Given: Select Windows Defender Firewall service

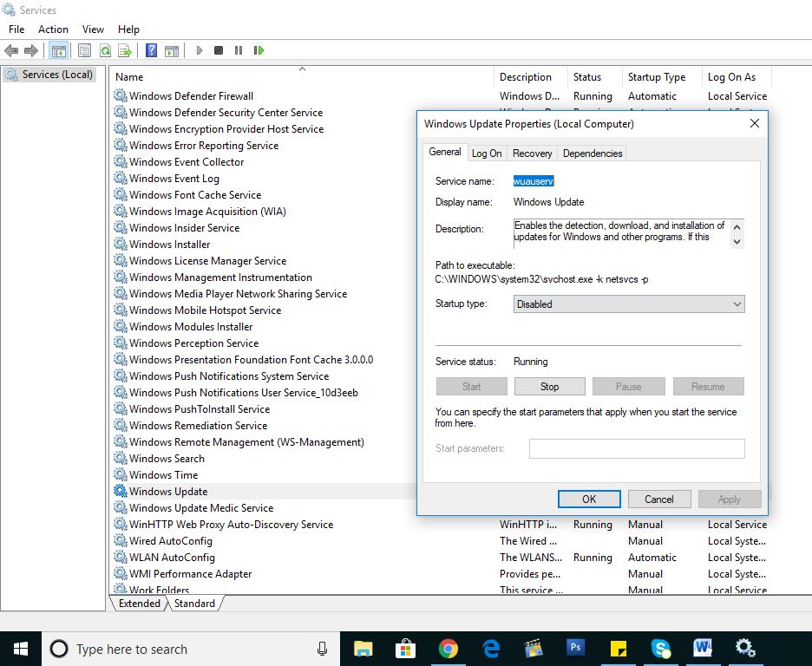Looking at the screenshot, I should [x=191, y=95].
